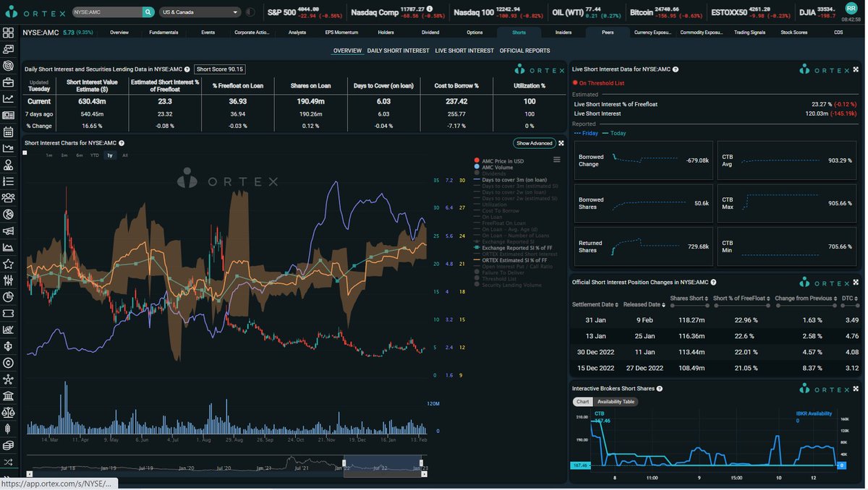
Task: Click help icon beside Short Interest Charts title
Action: pyautogui.click(x=122, y=143)
